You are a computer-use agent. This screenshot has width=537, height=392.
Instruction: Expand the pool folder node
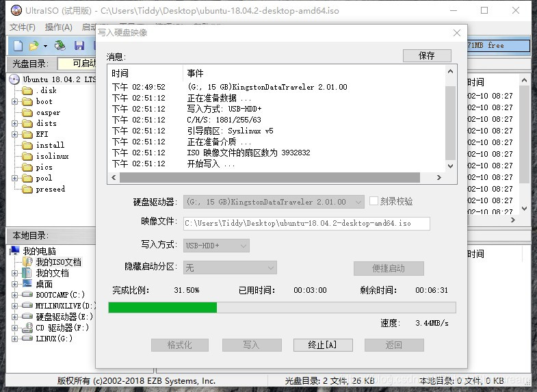(x=14, y=179)
